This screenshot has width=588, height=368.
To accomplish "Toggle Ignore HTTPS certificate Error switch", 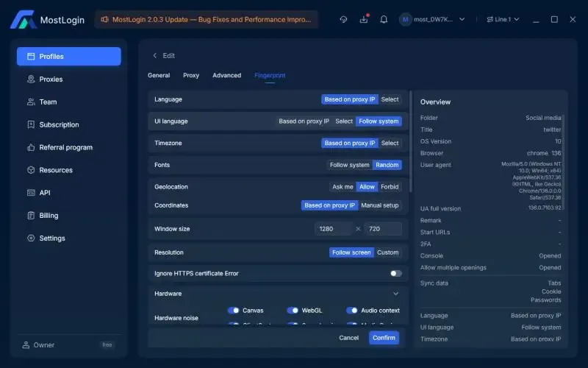I will click(x=395, y=273).
